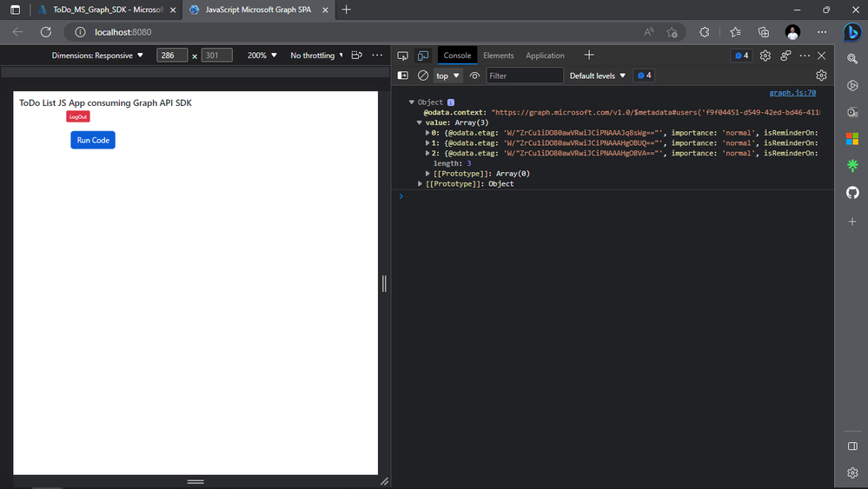Open browser Extensions puzzle icon
Viewport: 868px width, 489px height.
[x=704, y=32]
